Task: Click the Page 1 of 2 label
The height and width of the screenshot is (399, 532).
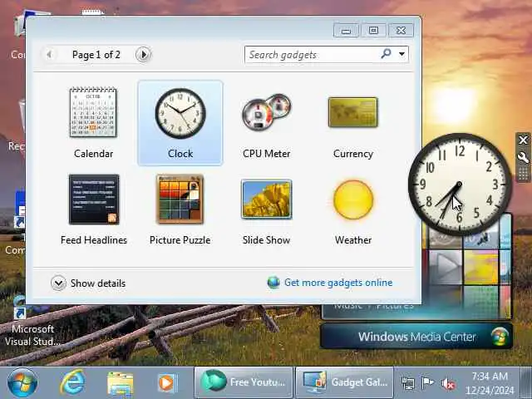Action: point(96,55)
